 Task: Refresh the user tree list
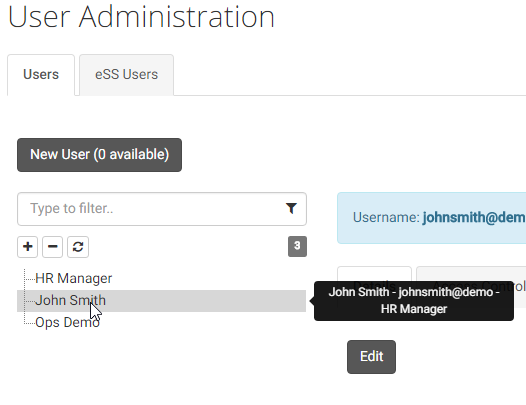78,247
